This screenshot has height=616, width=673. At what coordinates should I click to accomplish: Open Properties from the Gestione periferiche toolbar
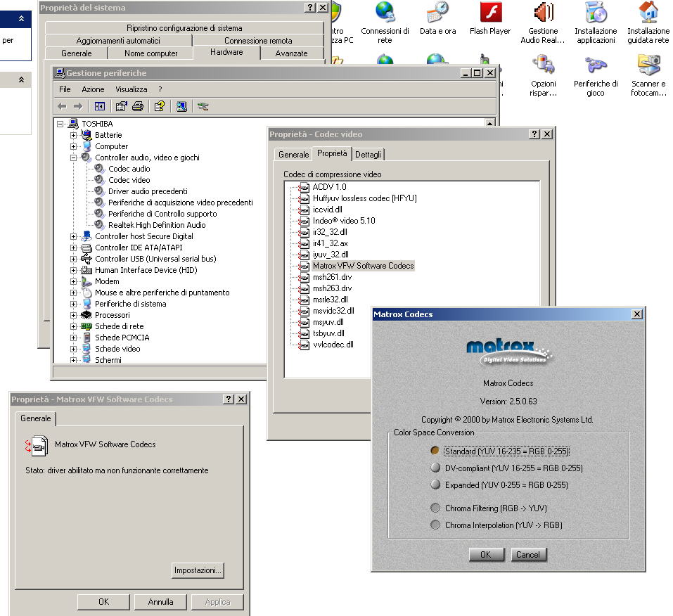(122, 106)
